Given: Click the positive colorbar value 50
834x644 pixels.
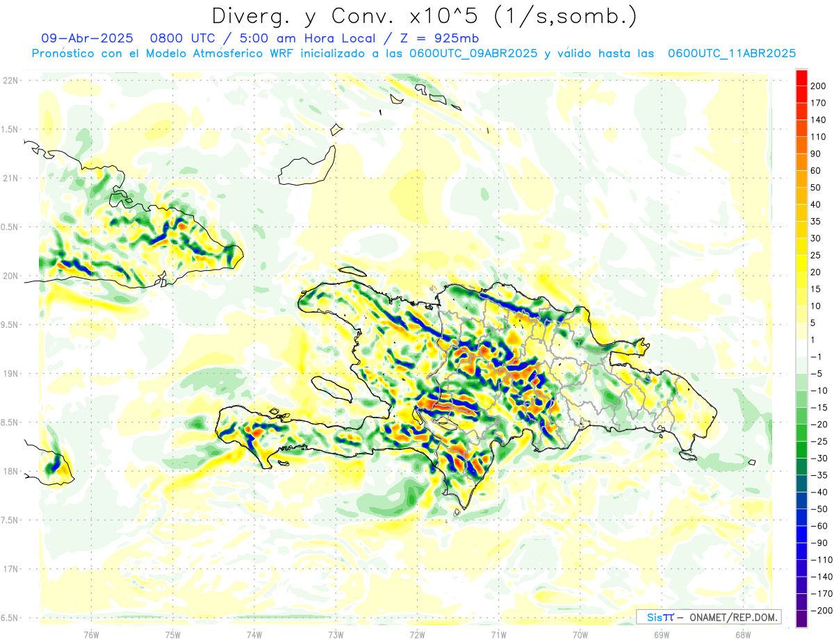Looking at the screenshot, I should pos(816,188).
